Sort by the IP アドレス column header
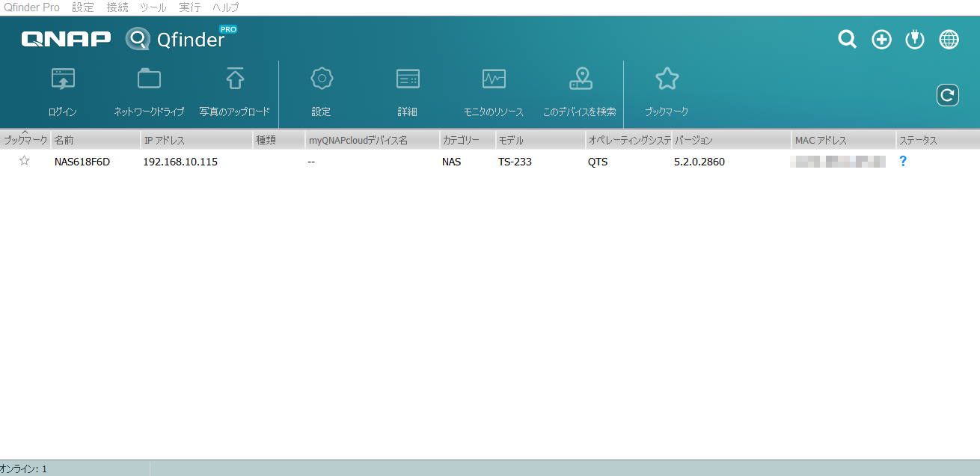This screenshot has height=476, width=980. tap(197, 140)
